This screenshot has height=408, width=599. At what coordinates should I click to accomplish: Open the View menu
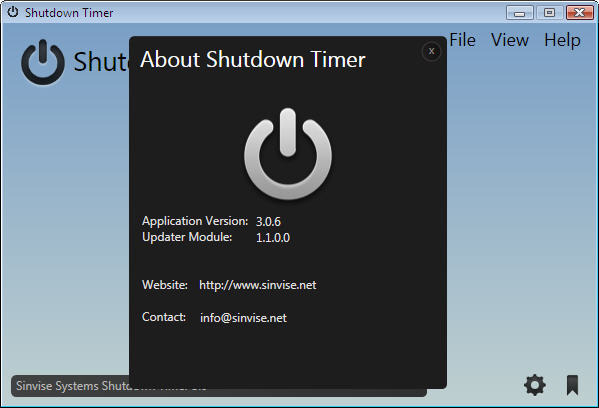510,40
